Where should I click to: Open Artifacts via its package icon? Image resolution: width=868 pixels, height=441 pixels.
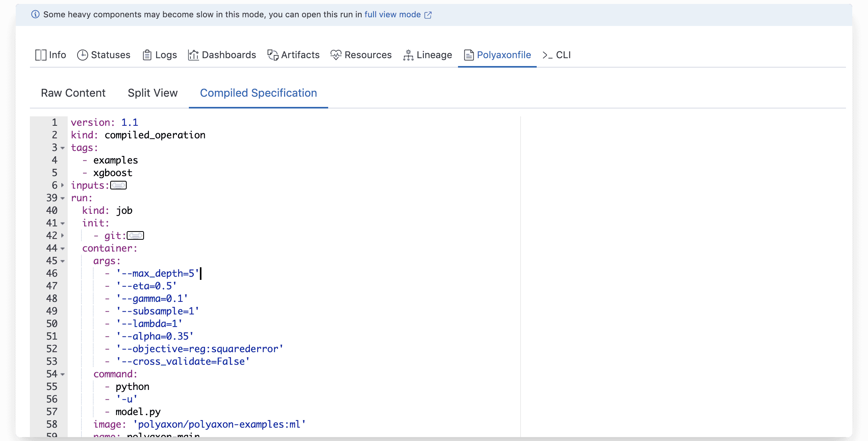273,55
